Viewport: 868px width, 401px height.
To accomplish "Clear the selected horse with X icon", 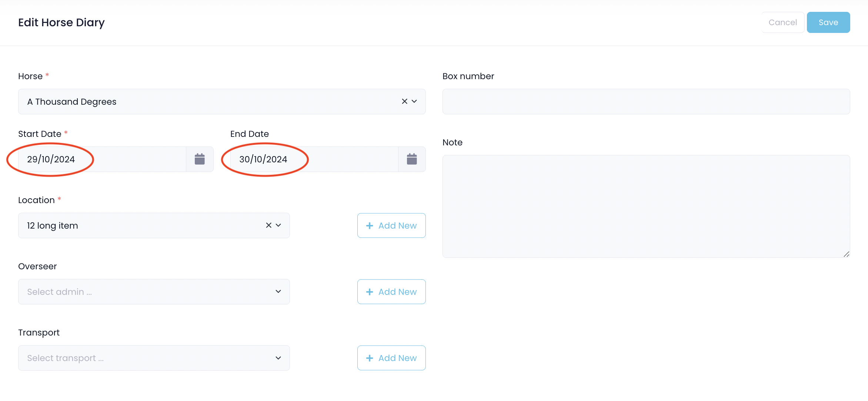I will pos(404,101).
